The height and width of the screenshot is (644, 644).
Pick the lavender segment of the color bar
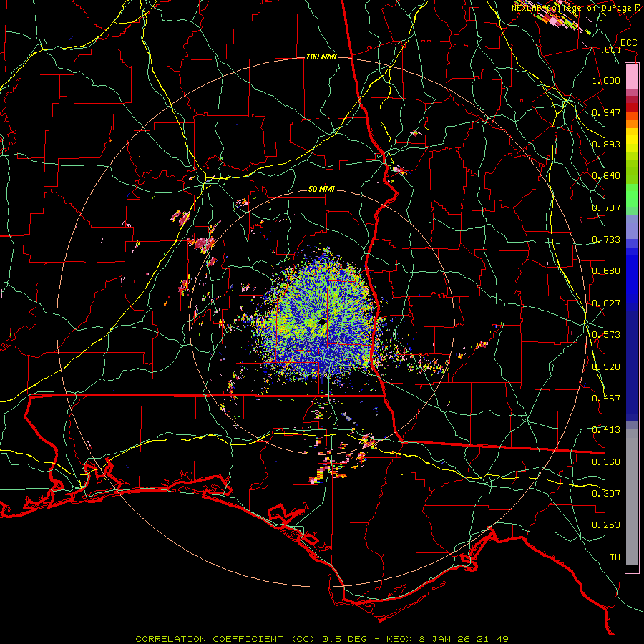coord(632,227)
